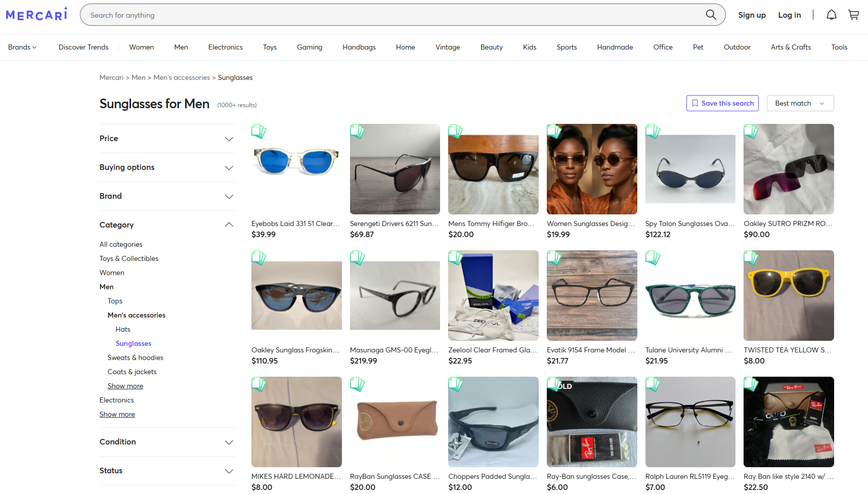Screen dimensions: 868x494
Task: Select Toys & Collectibles category
Action: pos(129,258)
